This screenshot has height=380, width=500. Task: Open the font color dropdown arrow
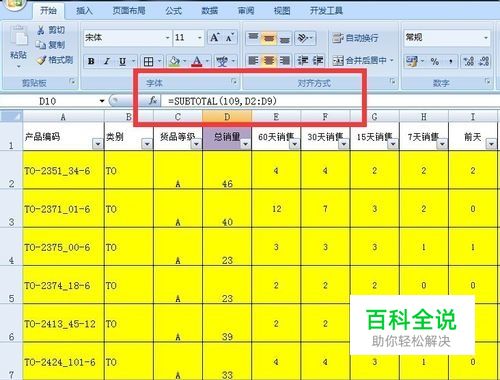point(207,61)
